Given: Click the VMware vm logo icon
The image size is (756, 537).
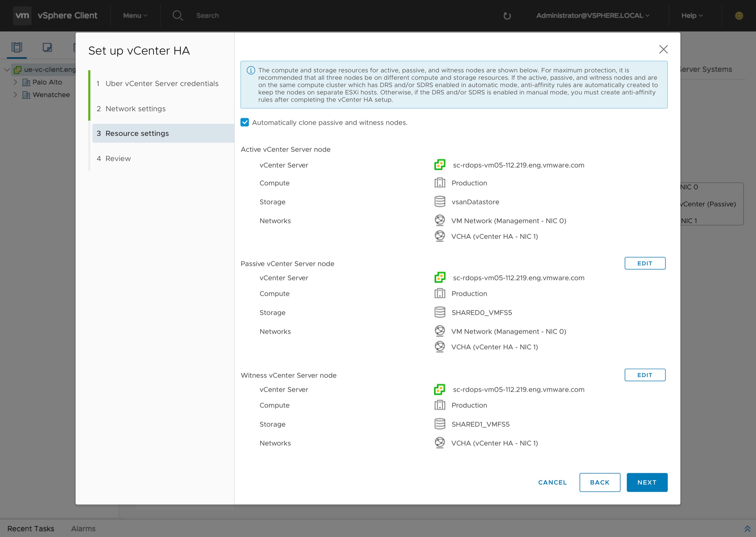Looking at the screenshot, I should [22, 16].
